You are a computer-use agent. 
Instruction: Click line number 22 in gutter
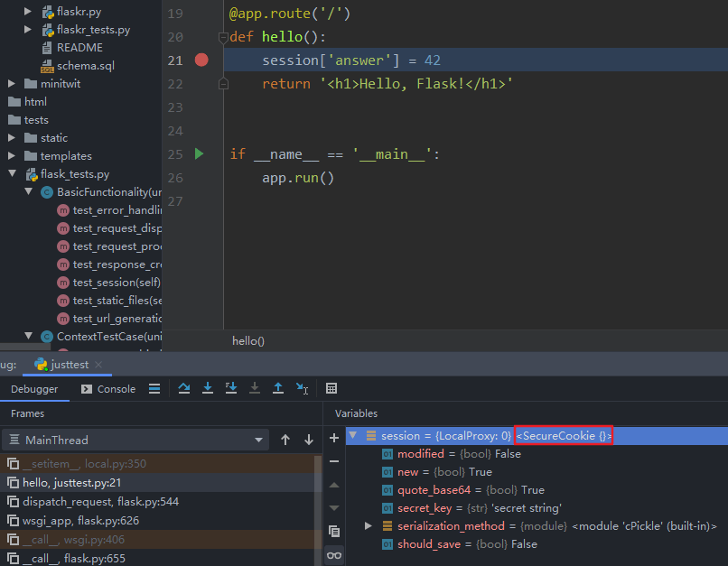point(175,84)
